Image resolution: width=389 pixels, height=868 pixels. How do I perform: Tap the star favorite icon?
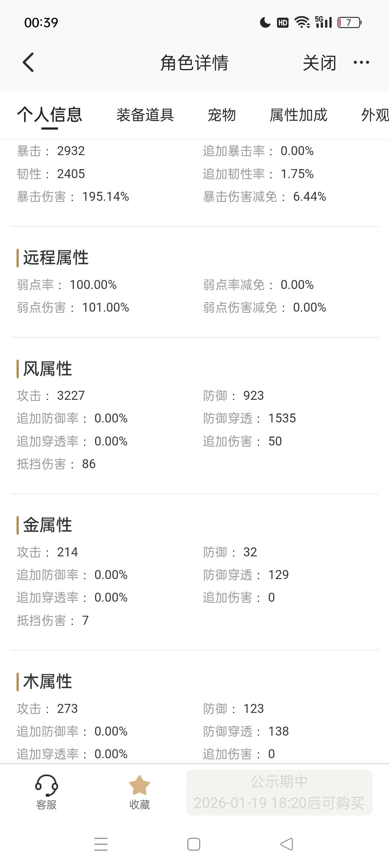(x=139, y=786)
